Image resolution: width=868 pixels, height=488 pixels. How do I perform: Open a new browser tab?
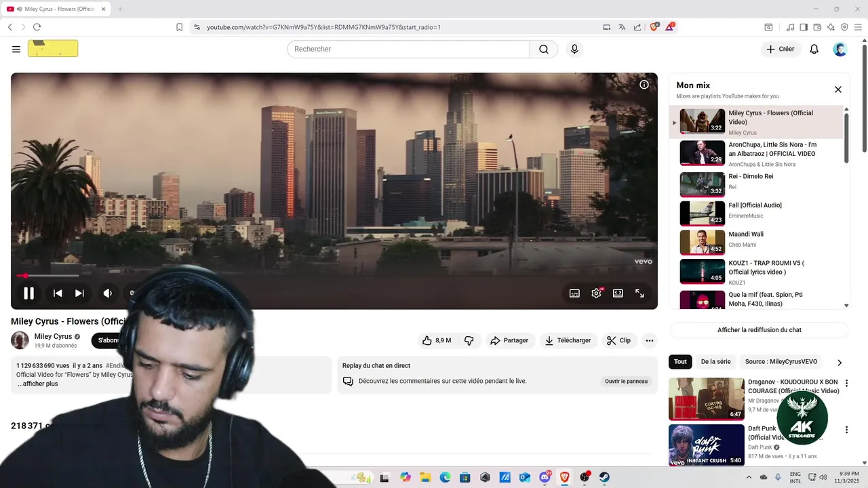click(120, 9)
